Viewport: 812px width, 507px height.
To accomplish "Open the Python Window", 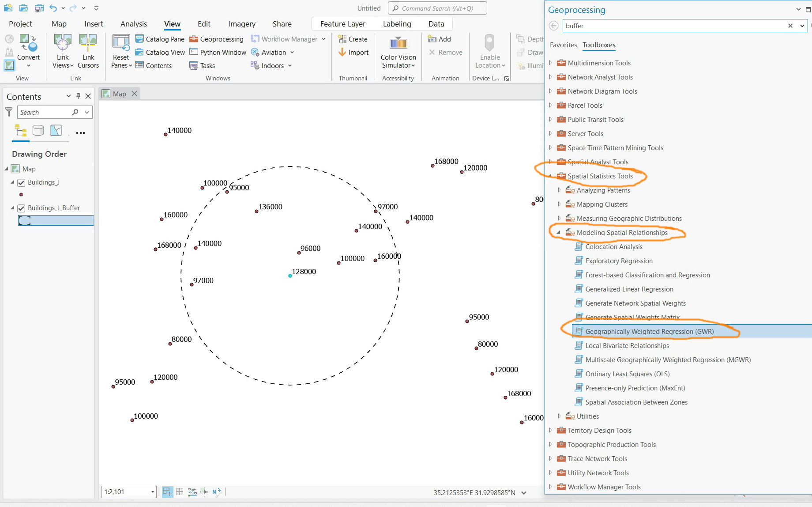I will (x=218, y=52).
